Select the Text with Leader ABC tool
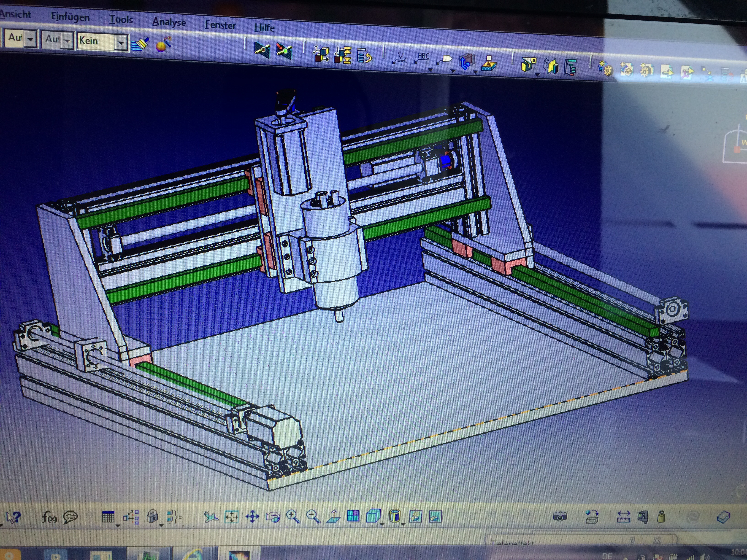Screen dimensions: 747x560 pos(422,58)
